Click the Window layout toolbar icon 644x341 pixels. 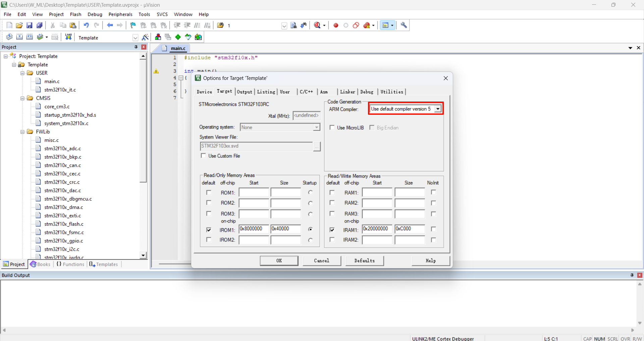(x=385, y=25)
